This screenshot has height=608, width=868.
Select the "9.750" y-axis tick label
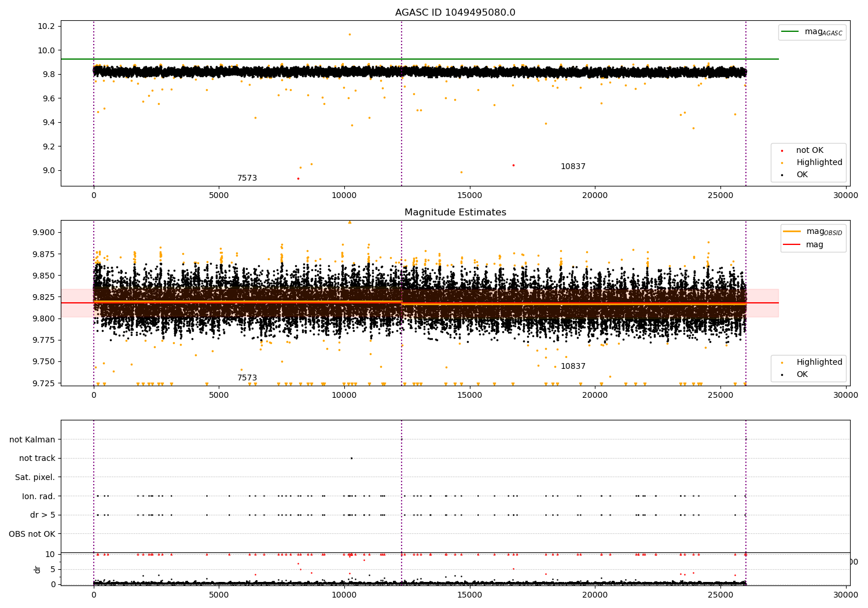[43, 362]
